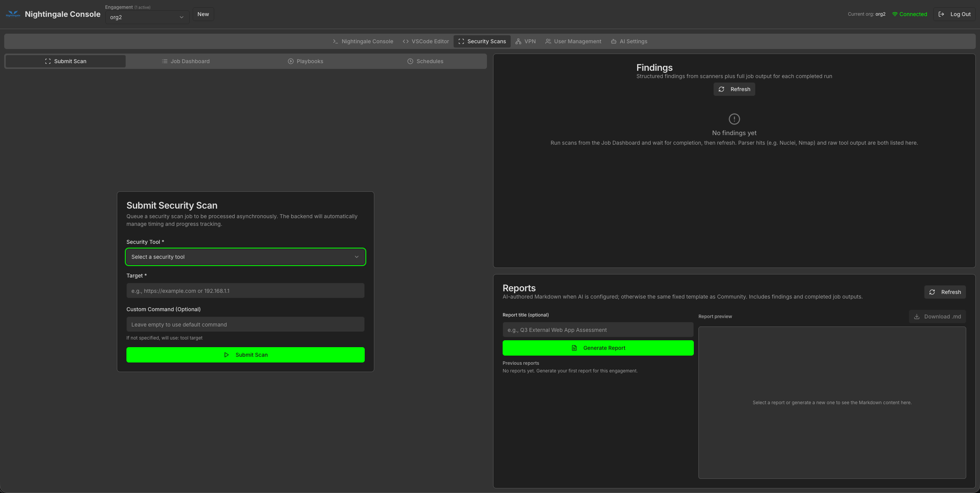Click the Nightingale Console title text
The width and height of the screenshot is (980, 493).
tap(62, 14)
